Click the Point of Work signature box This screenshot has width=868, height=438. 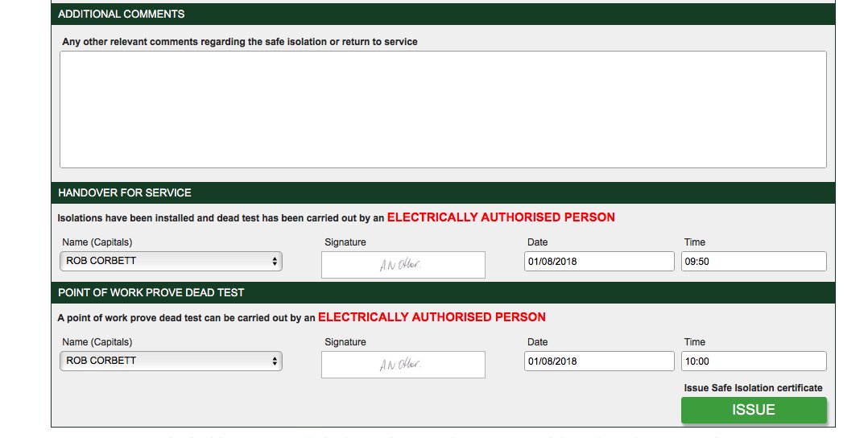403,365
